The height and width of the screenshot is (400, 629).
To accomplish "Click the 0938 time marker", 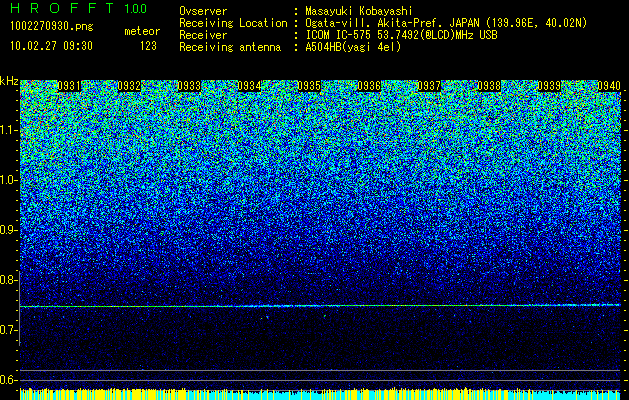I will point(489,86).
